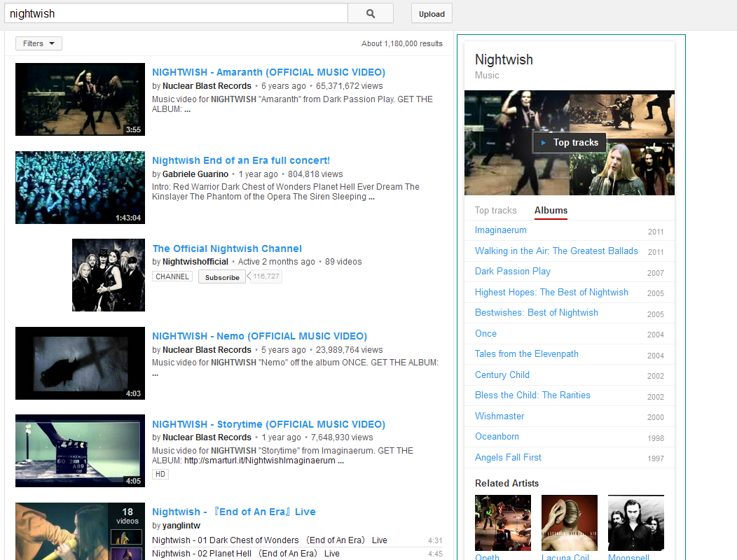Click the Amaranth video thumbnail

click(x=81, y=99)
